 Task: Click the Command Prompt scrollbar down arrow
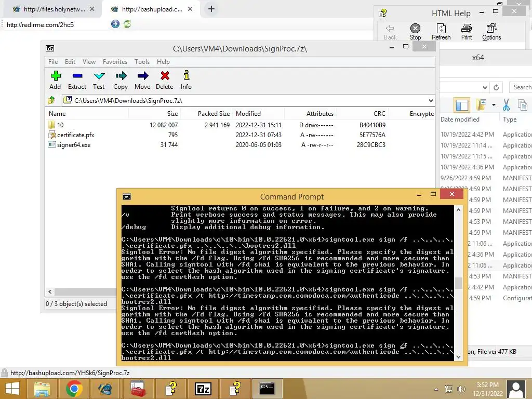point(458,356)
